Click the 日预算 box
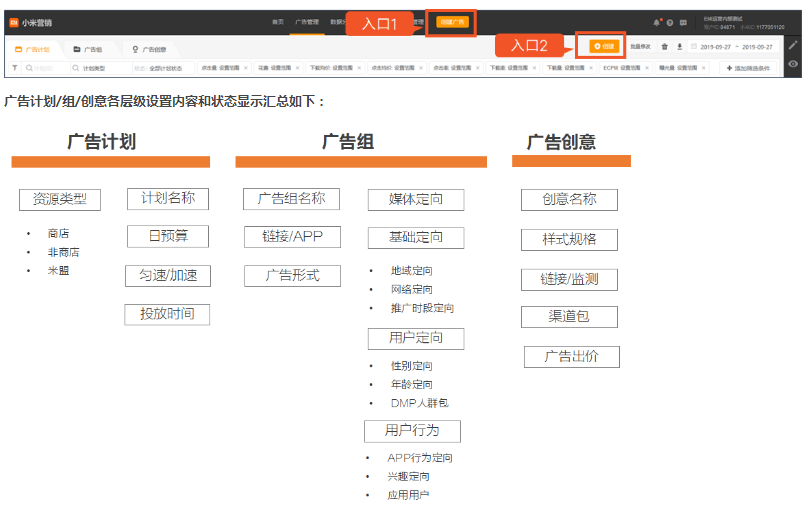Viewport: 805px width, 508px height. pos(168,236)
